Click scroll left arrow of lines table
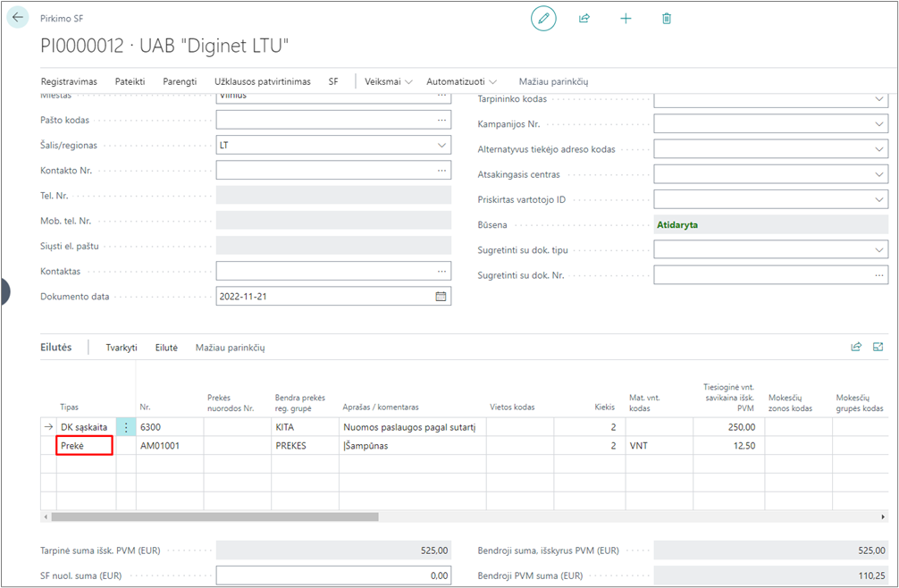The width and height of the screenshot is (899, 588). click(x=46, y=517)
